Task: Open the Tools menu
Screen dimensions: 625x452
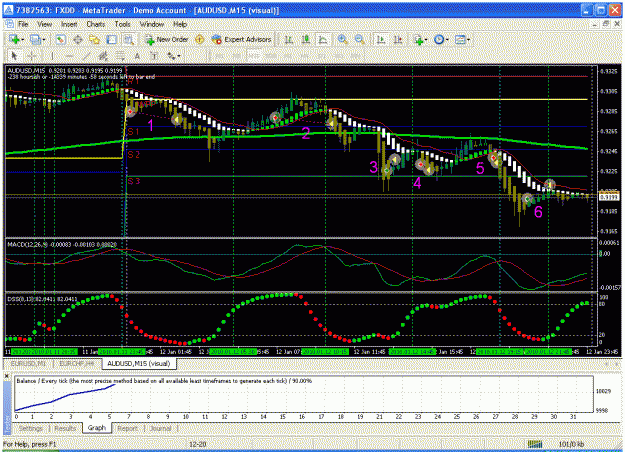Action: (x=122, y=24)
